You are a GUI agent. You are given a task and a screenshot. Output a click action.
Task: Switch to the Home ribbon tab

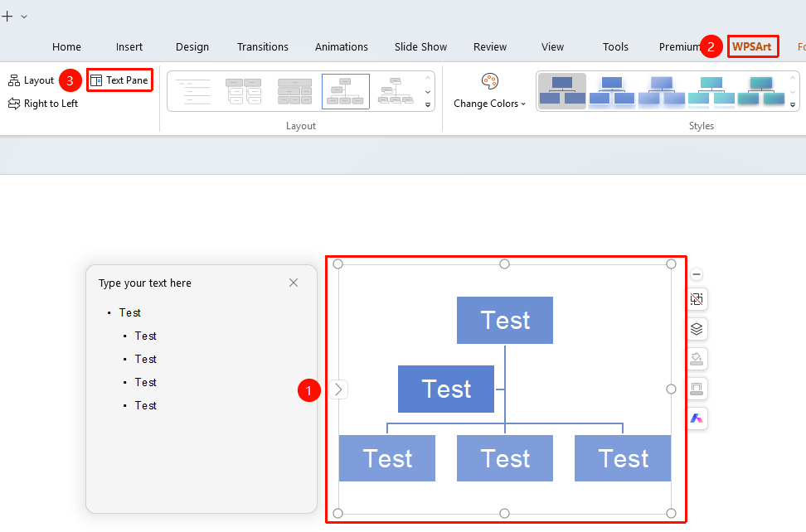67,46
